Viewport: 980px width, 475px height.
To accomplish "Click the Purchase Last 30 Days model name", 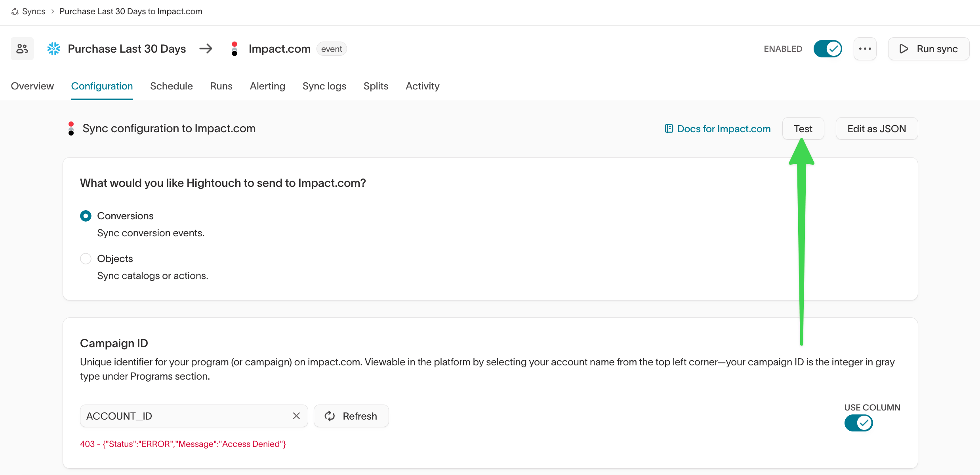I will [x=127, y=49].
